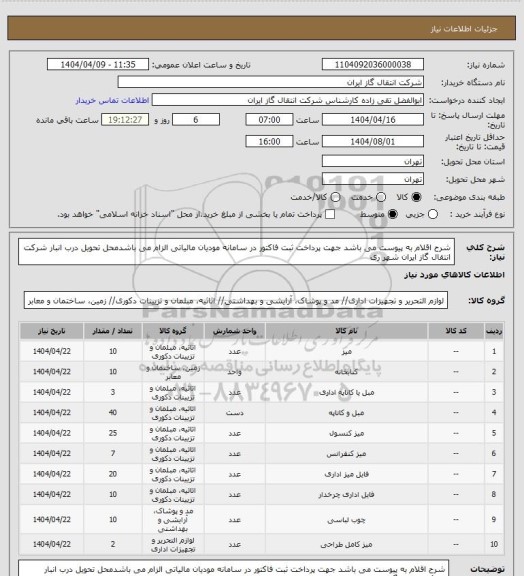Click unit دست in مبل و کاناپه row
The height and width of the screenshot is (576, 524).
[x=234, y=413]
